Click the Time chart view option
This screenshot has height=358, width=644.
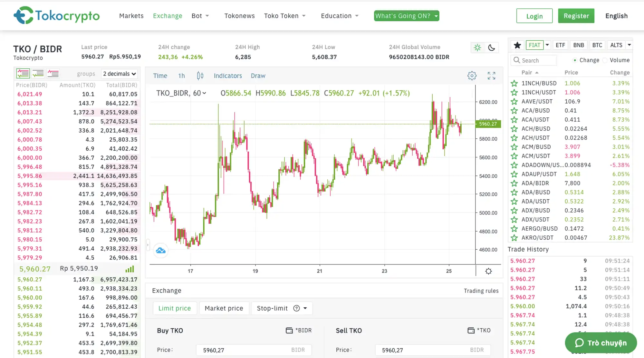click(160, 76)
